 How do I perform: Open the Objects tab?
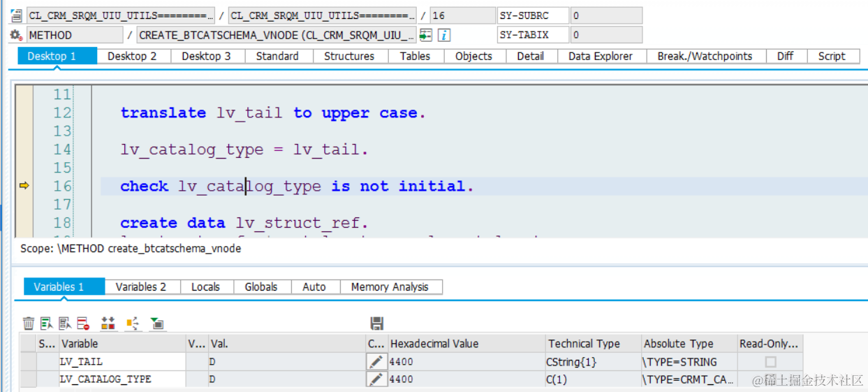point(473,56)
